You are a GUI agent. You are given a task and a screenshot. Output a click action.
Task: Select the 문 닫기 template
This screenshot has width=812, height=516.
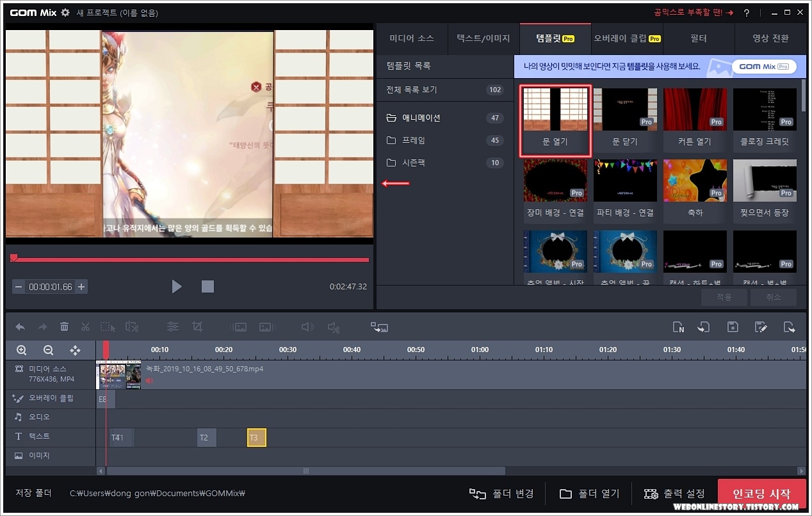pos(625,120)
